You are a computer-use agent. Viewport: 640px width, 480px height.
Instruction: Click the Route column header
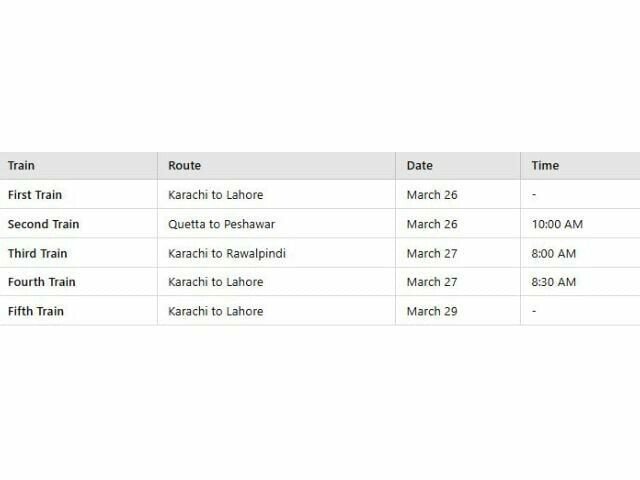click(x=185, y=165)
